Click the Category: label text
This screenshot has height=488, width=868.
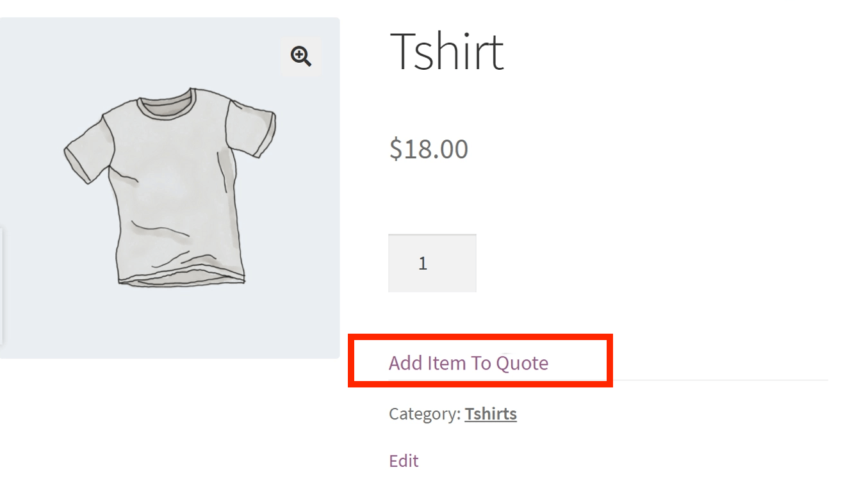pyautogui.click(x=424, y=414)
